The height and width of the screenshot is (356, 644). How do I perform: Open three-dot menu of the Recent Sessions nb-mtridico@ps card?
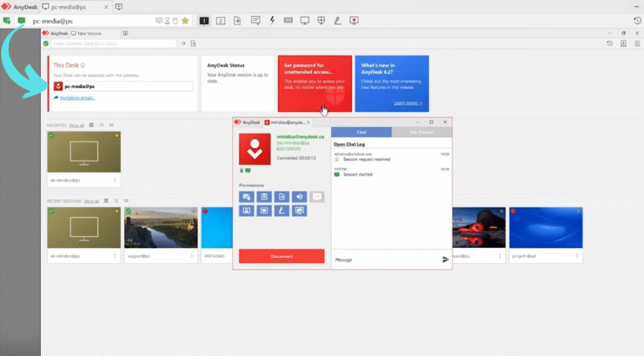pyautogui.click(x=115, y=256)
